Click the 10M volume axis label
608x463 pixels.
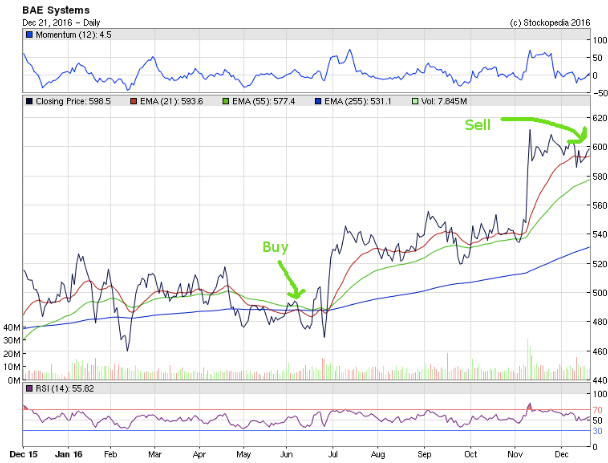pyautogui.click(x=12, y=367)
